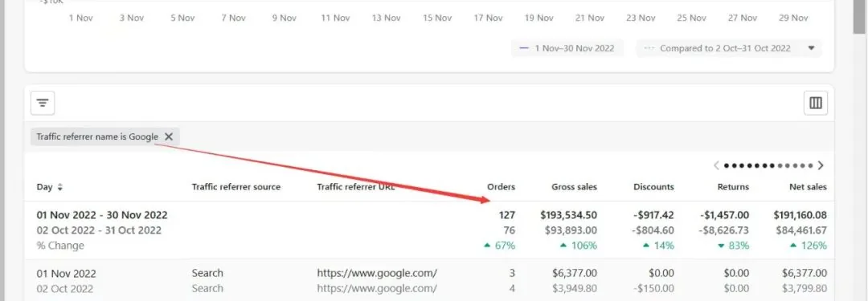Viewport: 868px width, 301px height.
Task: Toggle the 1 Nov–30 Nov 2022 legend series
Action: point(567,48)
